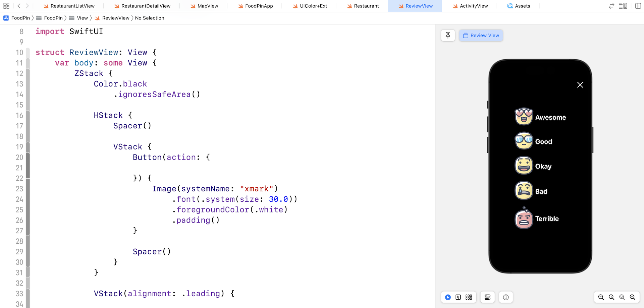Zoom in on the canvas
This screenshot has height=308, width=644.
[x=632, y=297]
